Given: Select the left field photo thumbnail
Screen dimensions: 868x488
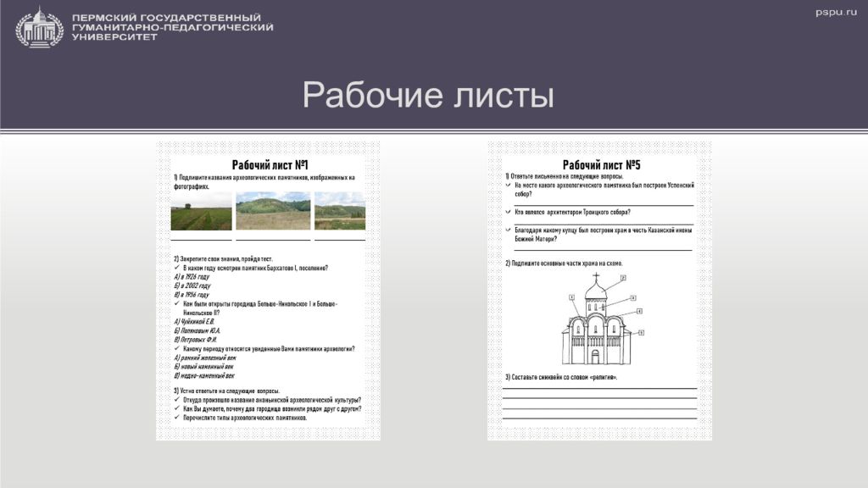Looking at the screenshot, I should click(x=201, y=211).
